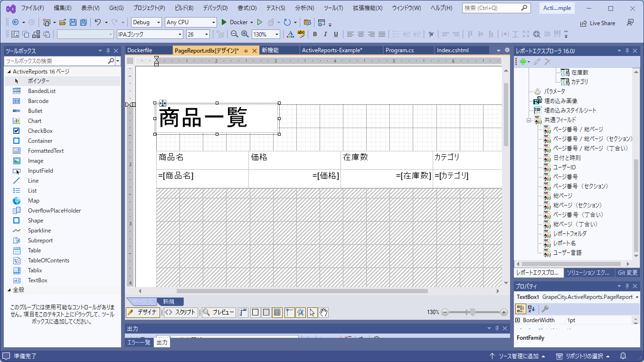Screen dimensions: 644x362
Task: Select the Sparkline toolbox control
Action: coord(39,231)
